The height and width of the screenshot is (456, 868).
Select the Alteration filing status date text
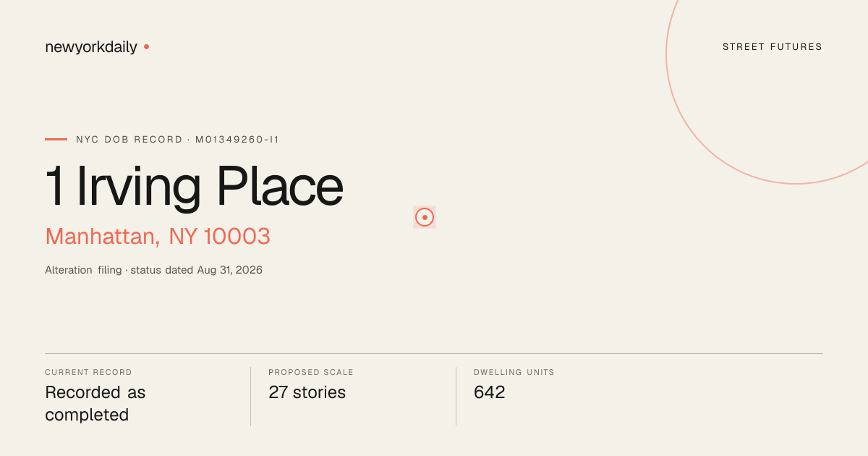pyautogui.click(x=153, y=270)
